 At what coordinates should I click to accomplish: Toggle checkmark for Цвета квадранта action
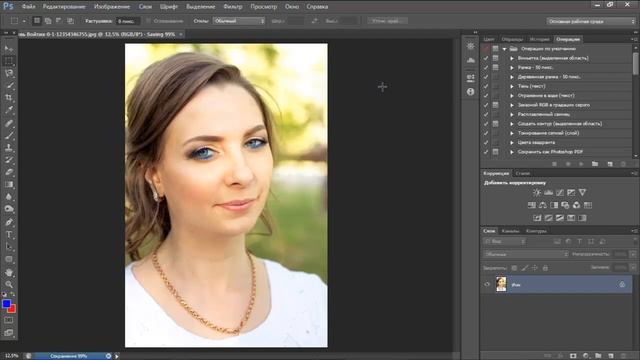(x=486, y=142)
